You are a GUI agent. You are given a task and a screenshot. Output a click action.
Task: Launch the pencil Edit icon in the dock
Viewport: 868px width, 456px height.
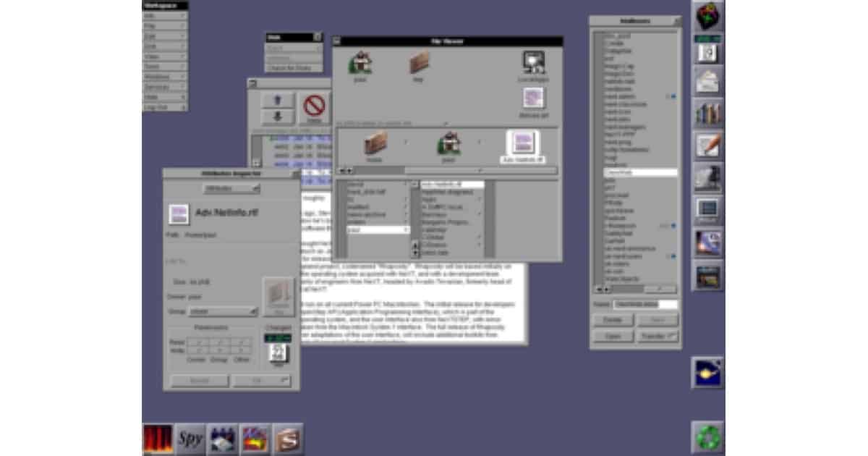706,145
